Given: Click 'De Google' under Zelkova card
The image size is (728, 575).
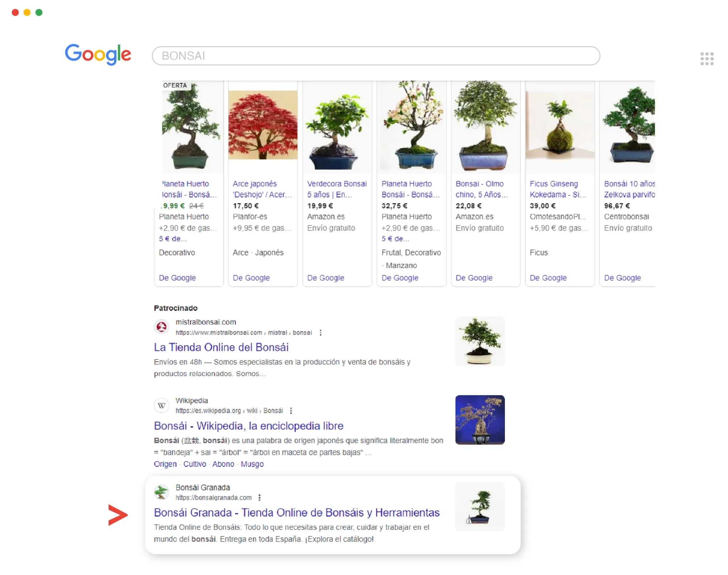Looking at the screenshot, I should (x=622, y=278).
